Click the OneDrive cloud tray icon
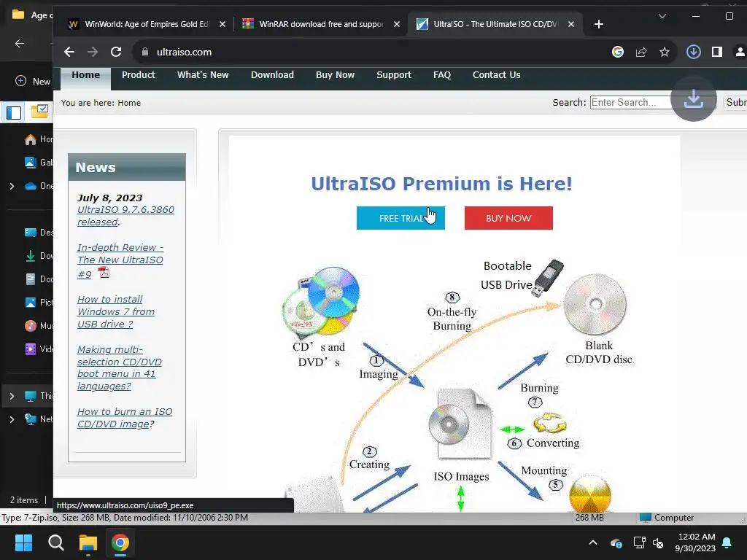 pyautogui.click(x=616, y=542)
